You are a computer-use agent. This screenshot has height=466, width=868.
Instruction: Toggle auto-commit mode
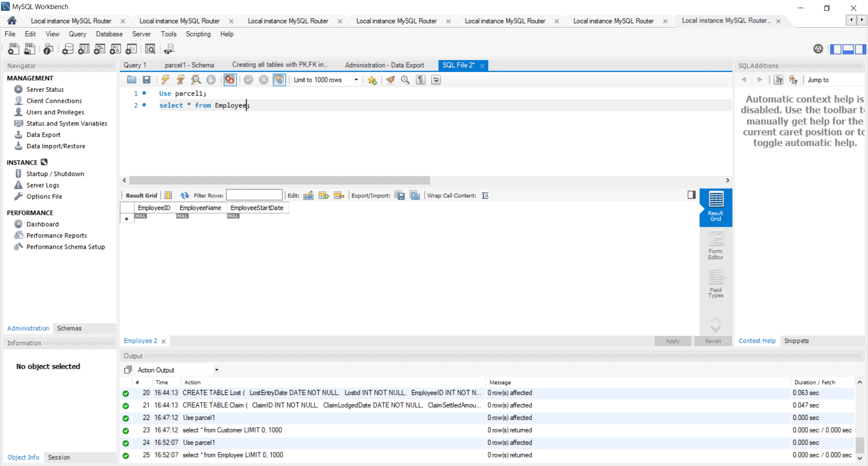click(x=279, y=80)
